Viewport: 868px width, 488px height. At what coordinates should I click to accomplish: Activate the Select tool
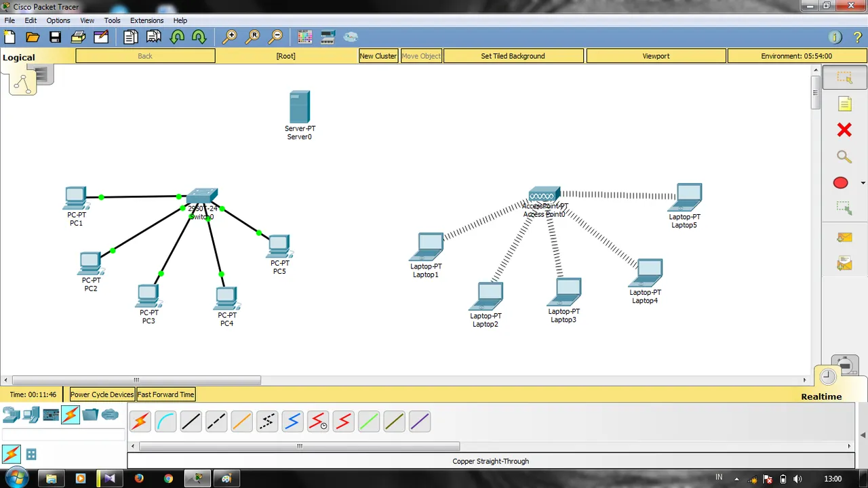844,78
